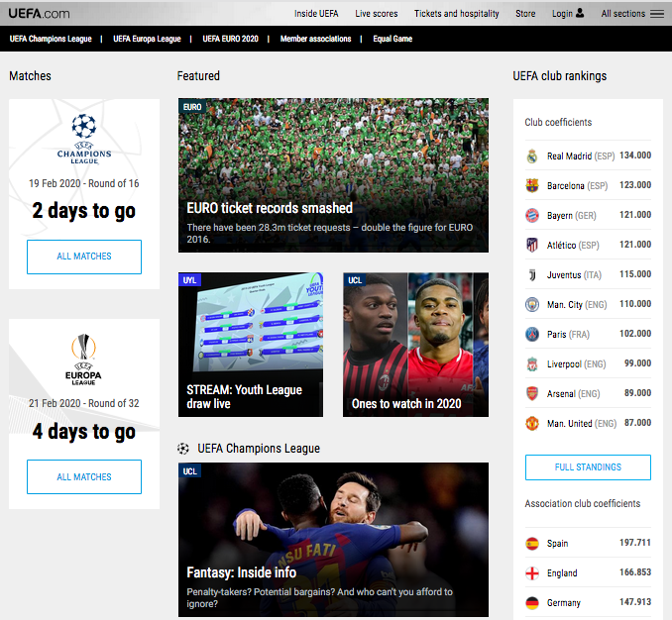Click the Germany flag icon

click(x=532, y=603)
